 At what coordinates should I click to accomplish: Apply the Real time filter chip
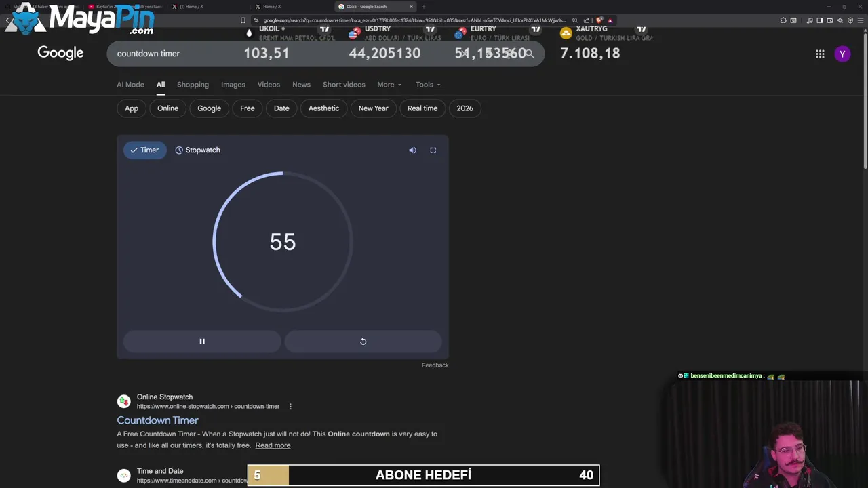(x=422, y=108)
